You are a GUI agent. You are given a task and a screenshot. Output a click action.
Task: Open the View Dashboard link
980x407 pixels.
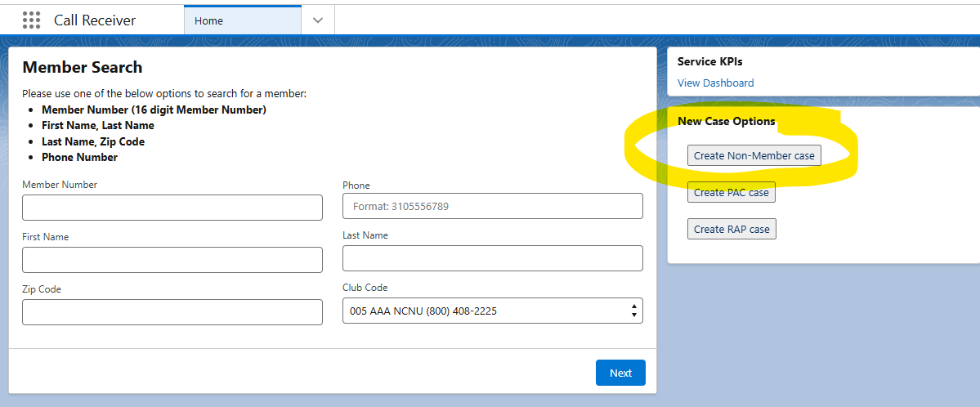(x=715, y=83)
